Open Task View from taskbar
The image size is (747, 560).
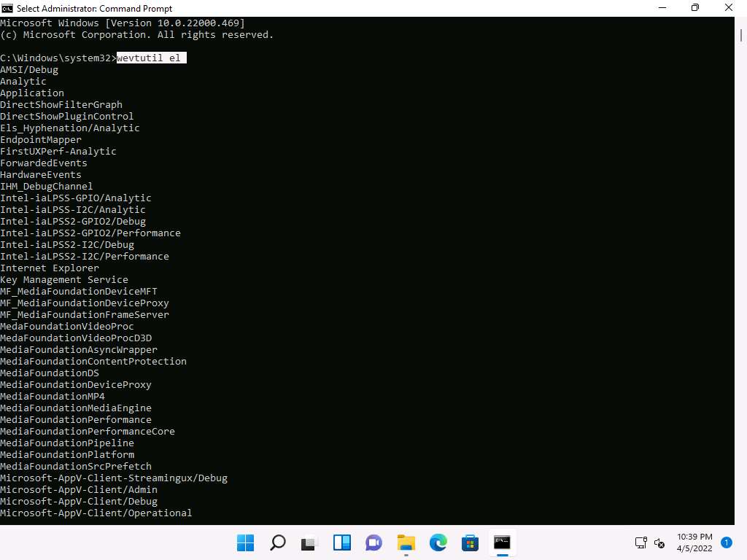click(310, 542)
